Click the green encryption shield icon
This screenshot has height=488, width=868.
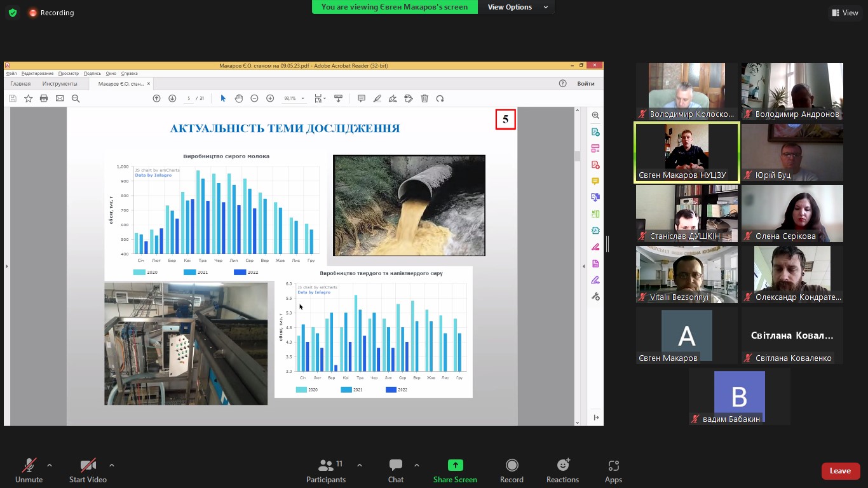(13, 13)
